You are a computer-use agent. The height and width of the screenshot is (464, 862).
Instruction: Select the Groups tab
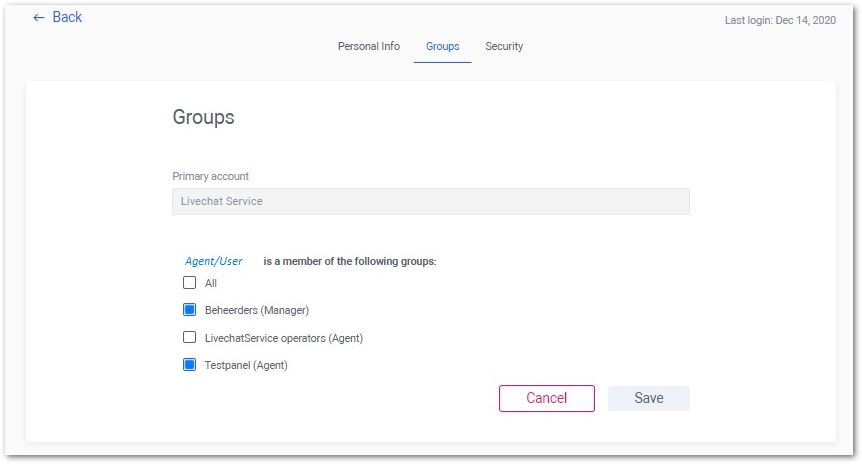tap(443, 46)
